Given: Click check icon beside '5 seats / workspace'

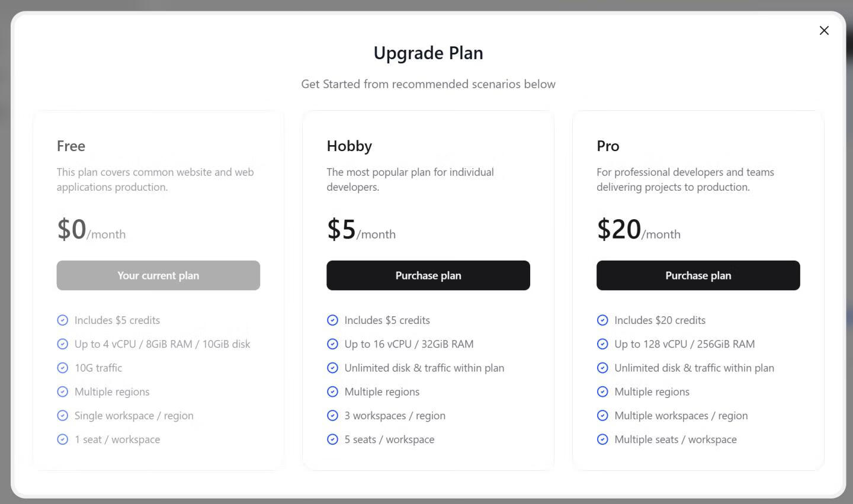Looking at the screenshot, I should pos(332,439).
